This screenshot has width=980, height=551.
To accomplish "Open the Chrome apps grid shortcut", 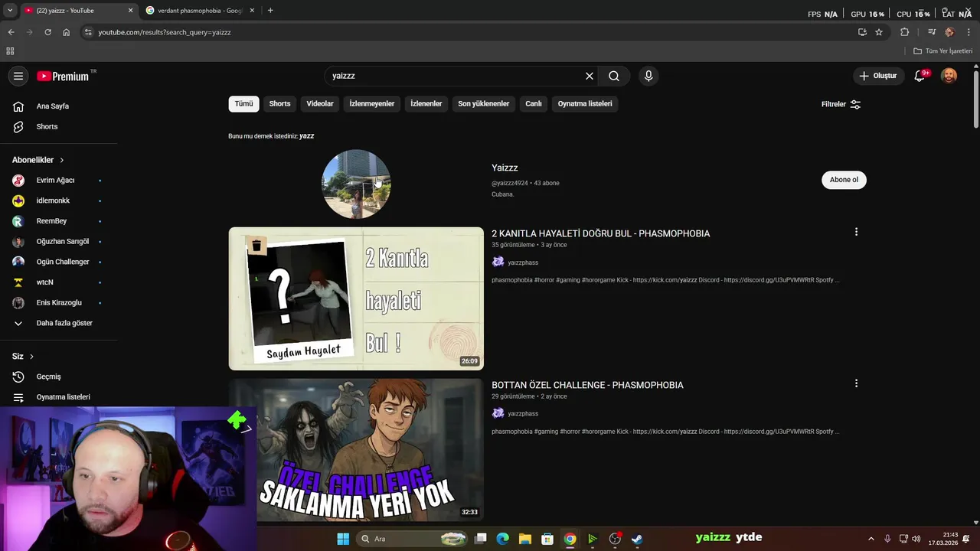I will pyautogui.click(x=10, y=51).
